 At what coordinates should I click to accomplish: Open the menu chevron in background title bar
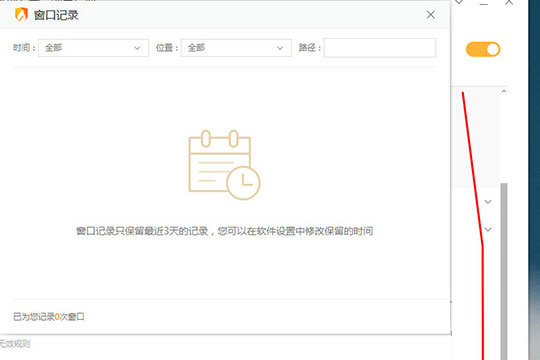pyautogui.click(x=459, y=2)
